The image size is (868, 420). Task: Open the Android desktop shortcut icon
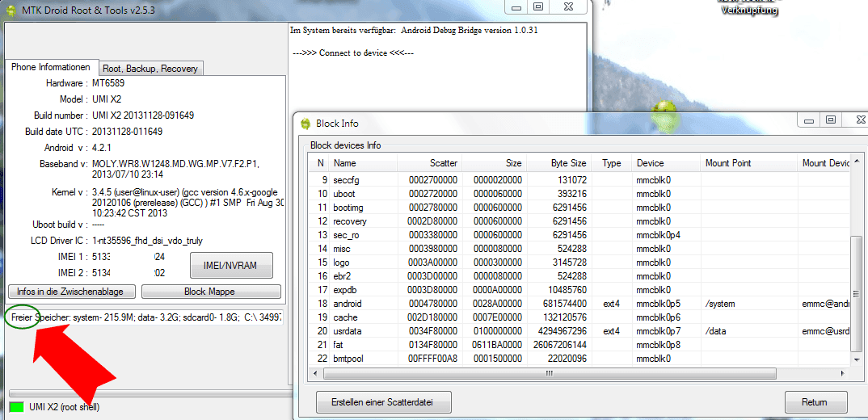(666, 117)
